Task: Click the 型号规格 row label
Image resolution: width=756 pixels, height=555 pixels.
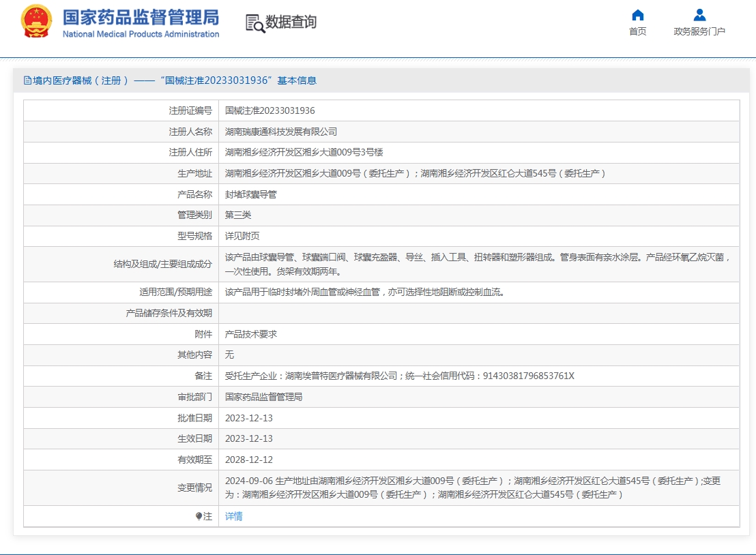Action: click(194, 236)
